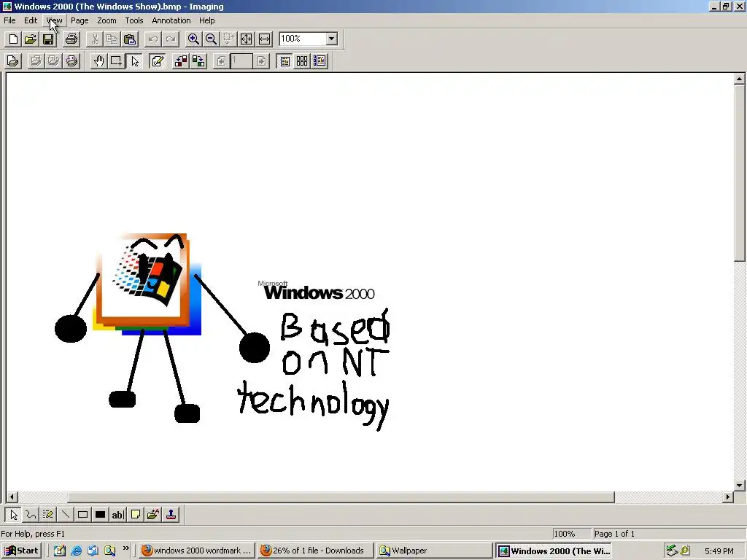Image resolution: width=747 pixels, height=560 pixels.
Task: Select the freehand line annotation tool
Action: (x=31, y=514)
